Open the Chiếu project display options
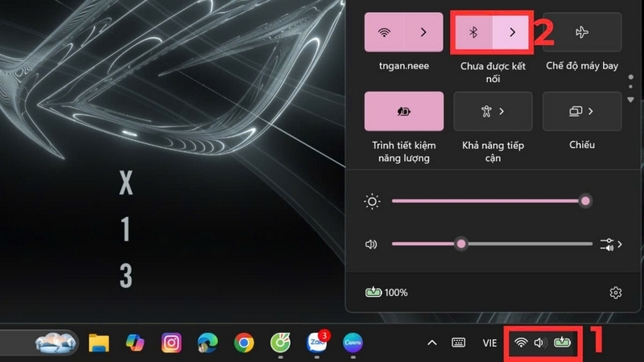Screen dimensions: 644x362 coord(582,111)
